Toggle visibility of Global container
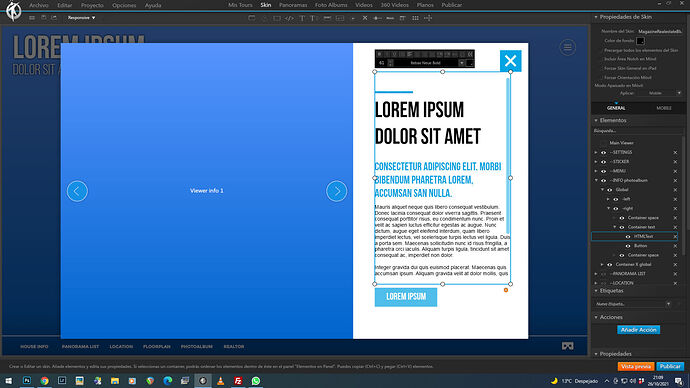690x388 pixels. pos(609,190)
